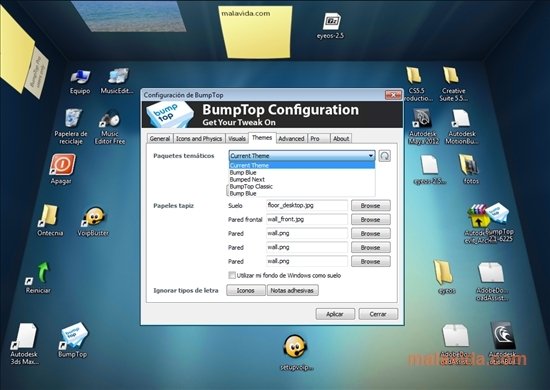Click the BumpTop logo in dialog header
Viewport: 550px width, 390px height.
click(169, 114)
